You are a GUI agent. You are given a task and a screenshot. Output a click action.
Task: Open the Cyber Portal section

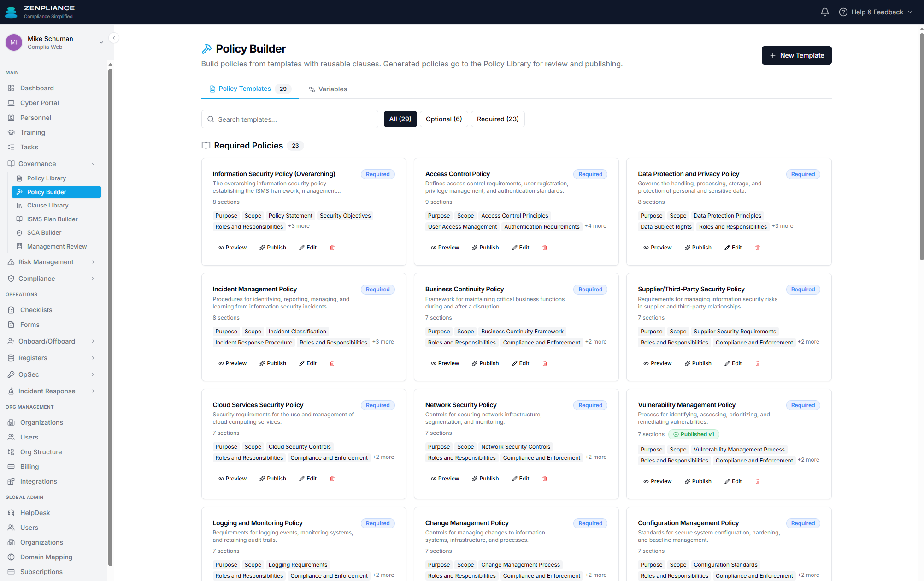click(39, 102)
